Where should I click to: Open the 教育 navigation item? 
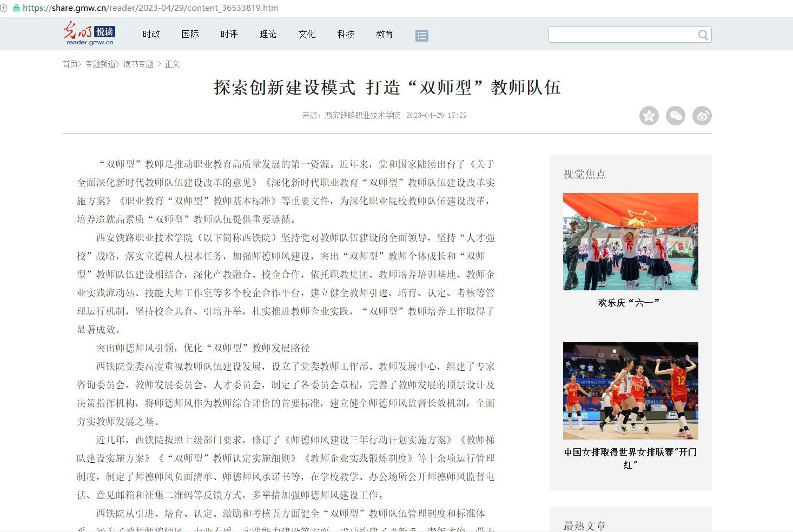click(x=385, y=34)
